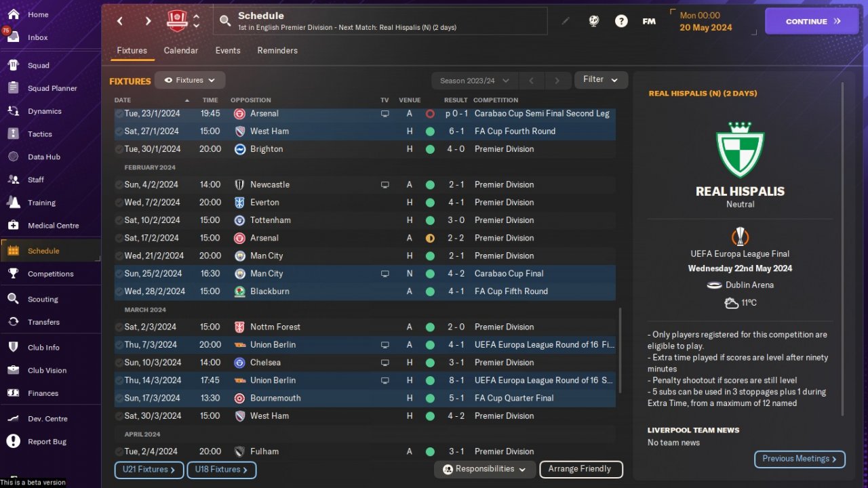Toggle check mark on Arsenal 23/1/2024 fixture
The width and height of the screenshot is (868, 488).
pos(119,114)
